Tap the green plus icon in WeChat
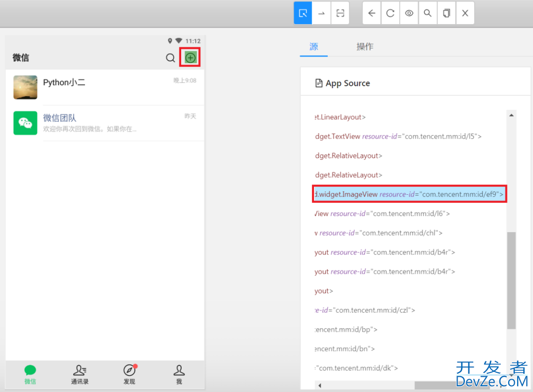The height and width of the screenshot is (392, 533). (190, 57)
